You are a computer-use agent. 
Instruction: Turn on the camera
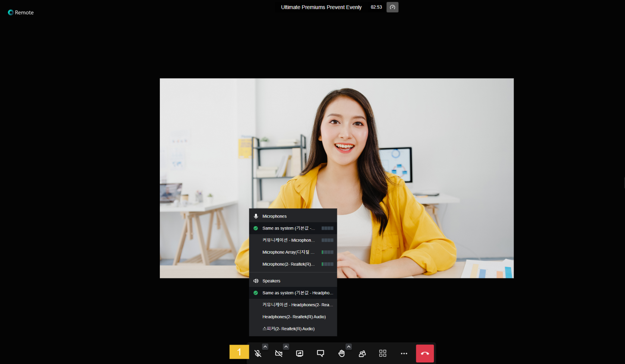pos(278,354)
